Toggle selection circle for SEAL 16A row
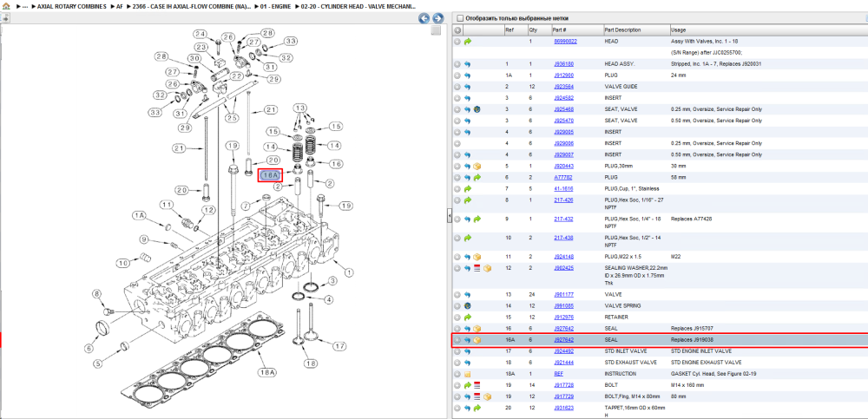Viewport: 868px width, 419px height. pyautogui.click(x=457, y=340)
